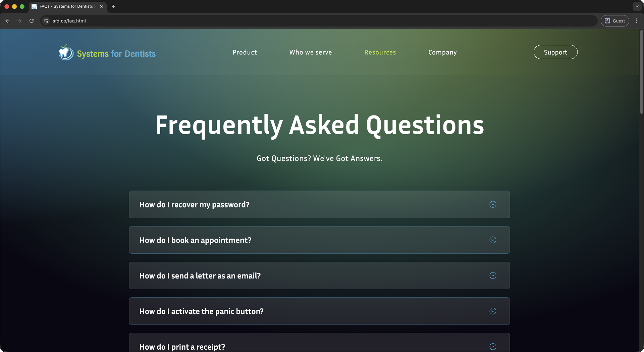
Task: Expand the sending a letter as email FAQ
Action: [x=493, y=275]
